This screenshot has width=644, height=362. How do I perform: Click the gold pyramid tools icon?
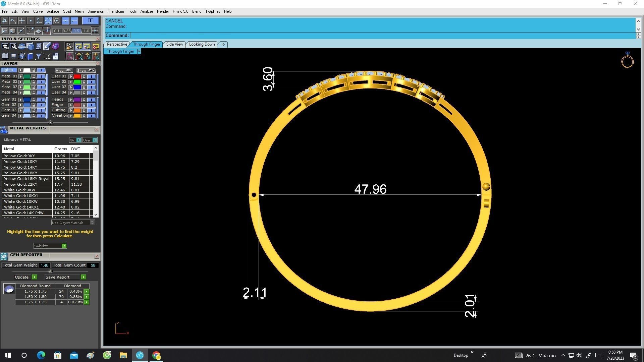point(69,46)
